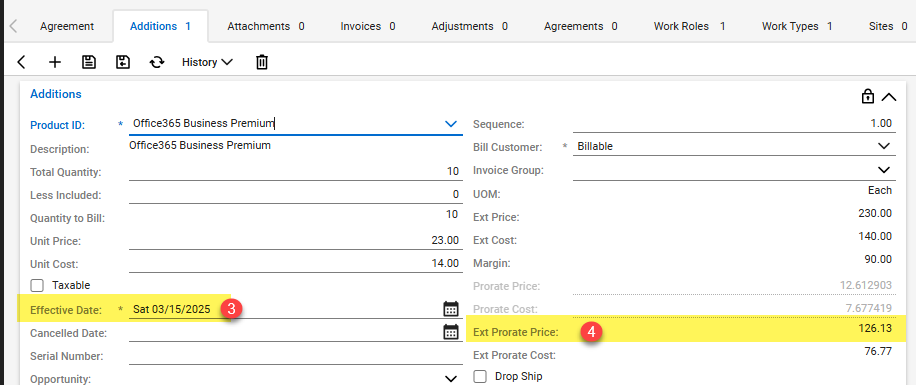This screenshot has width=916, height=385.
Task: Select the Work Types tab
Action: point(797,26)
